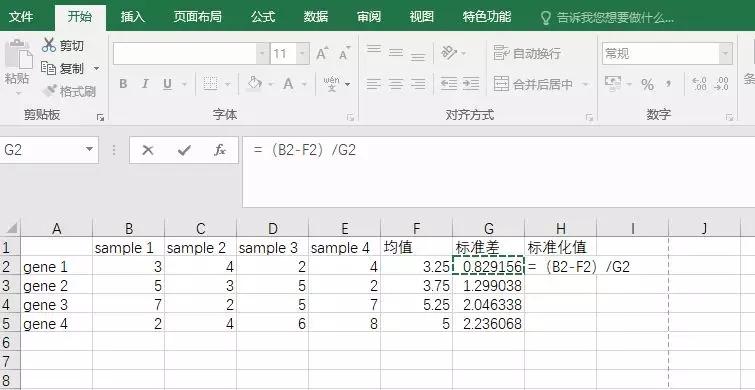Open number format 常规 dropdown
The image size is (755, 390).
[x=725, y=53]
